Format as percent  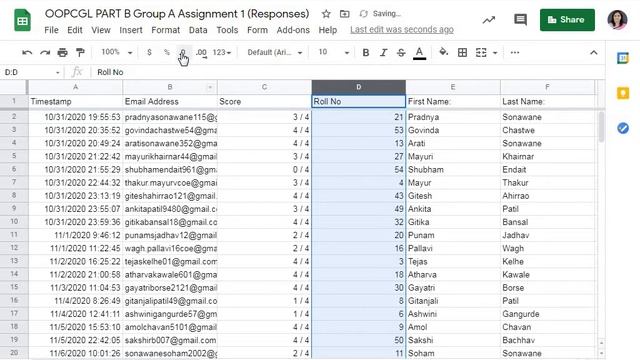point(167,52)
